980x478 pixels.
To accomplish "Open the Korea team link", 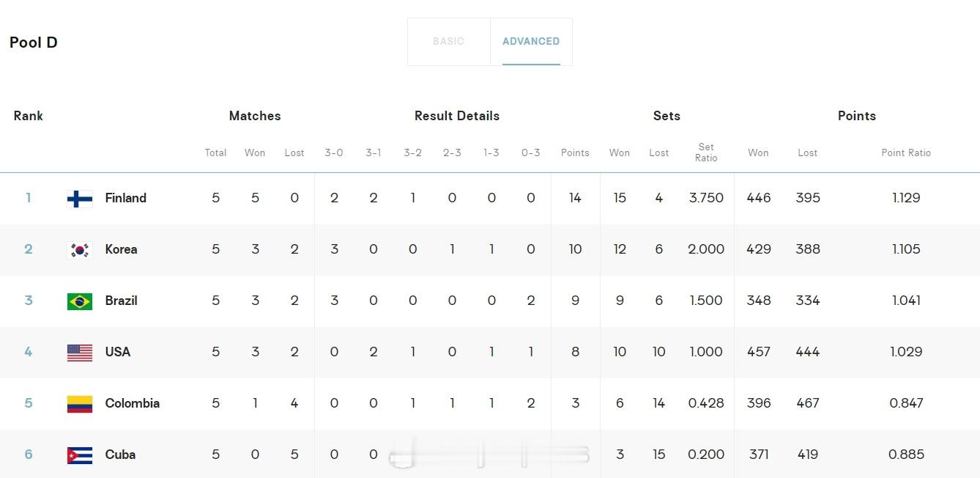I will tap(121, 249).
